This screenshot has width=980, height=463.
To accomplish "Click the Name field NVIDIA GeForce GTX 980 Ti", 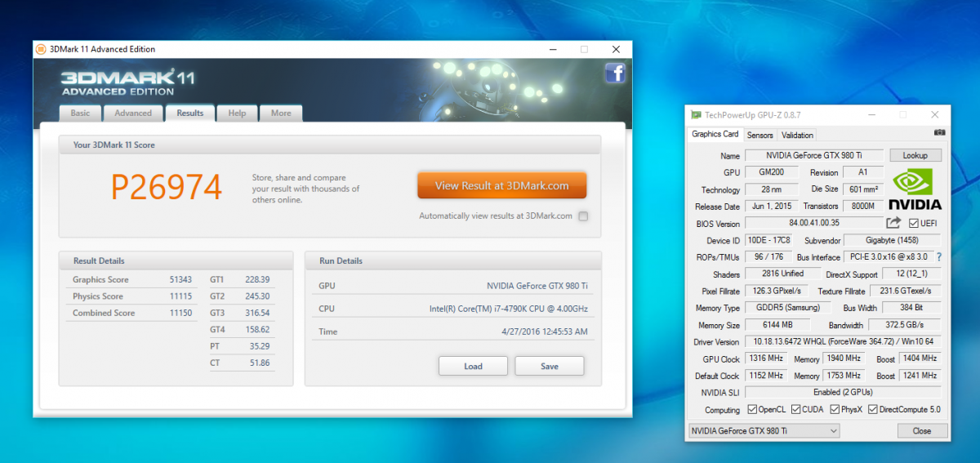I will 814,155.
